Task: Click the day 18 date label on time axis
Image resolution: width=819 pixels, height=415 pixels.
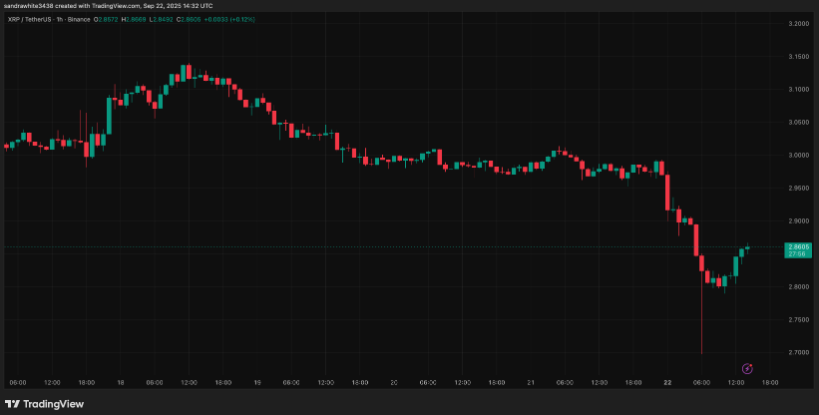Action: coord(120,383)
